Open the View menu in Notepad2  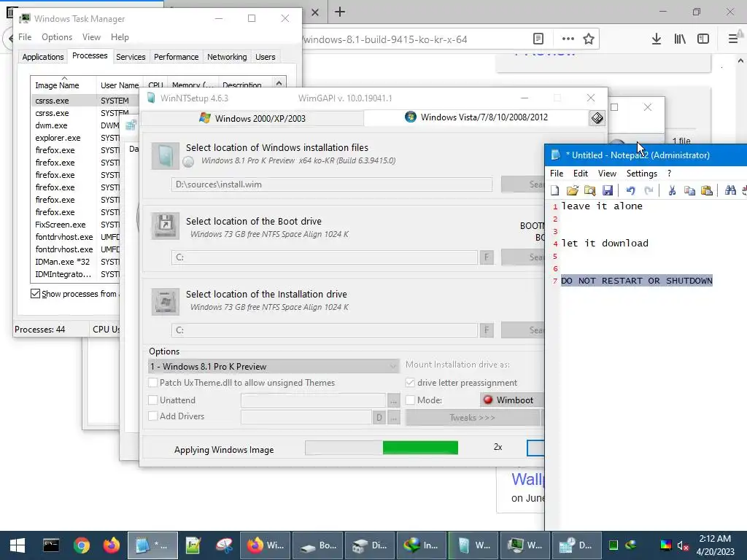tap(607, 174)
